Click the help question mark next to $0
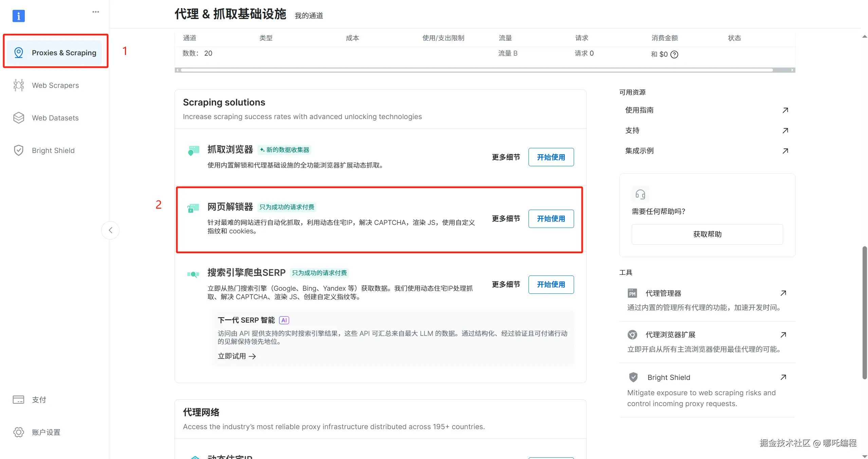The height and width of the screenshot is (459, 868). [x=675, y=54]
